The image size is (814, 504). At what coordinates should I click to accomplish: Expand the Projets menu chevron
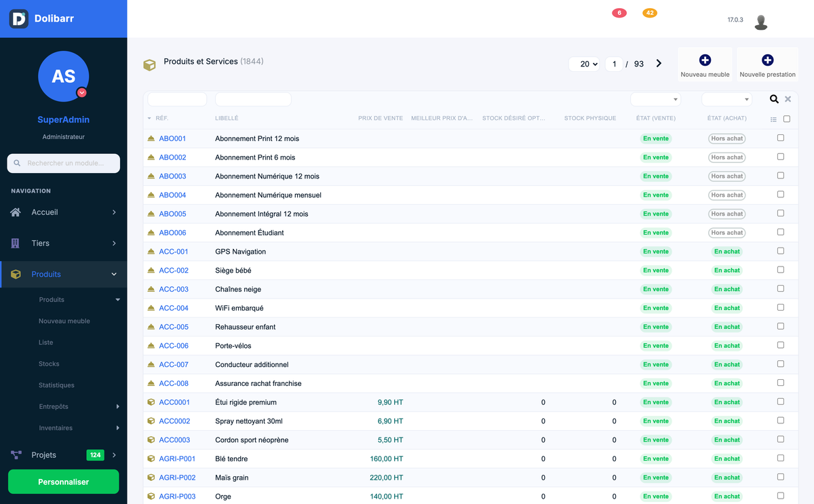[114, 455]
